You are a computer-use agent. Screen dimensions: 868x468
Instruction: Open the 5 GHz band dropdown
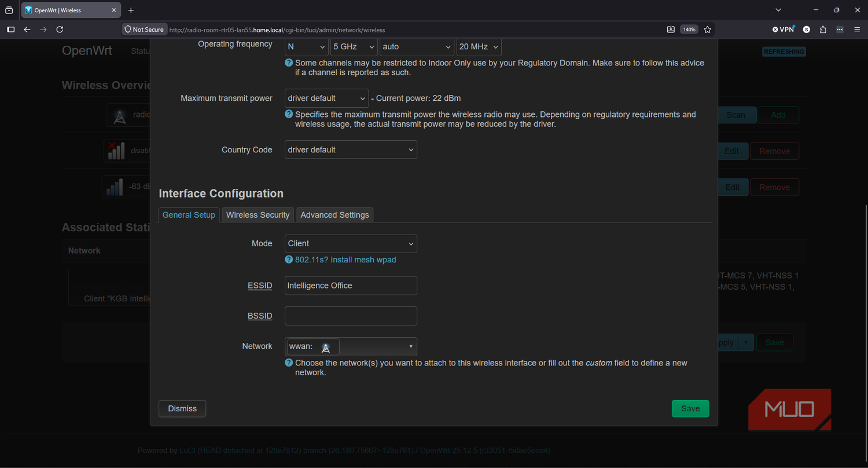point(354,47)
